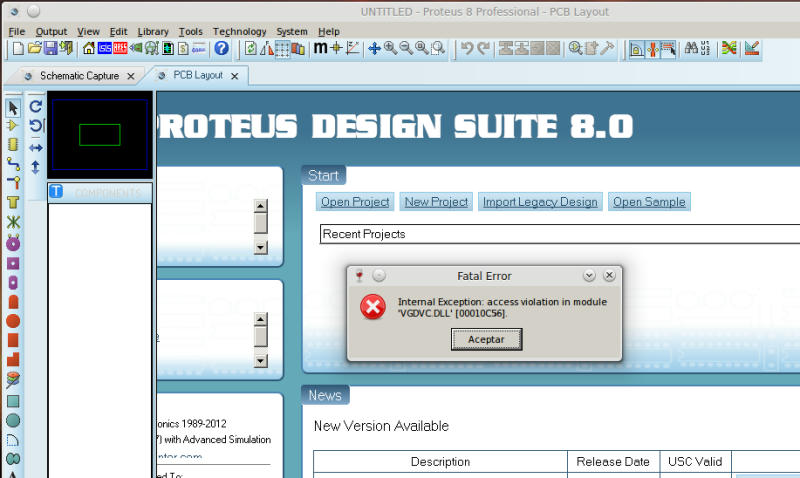
Task: Click the binoculars search icon
Action: tap(691, 48)
